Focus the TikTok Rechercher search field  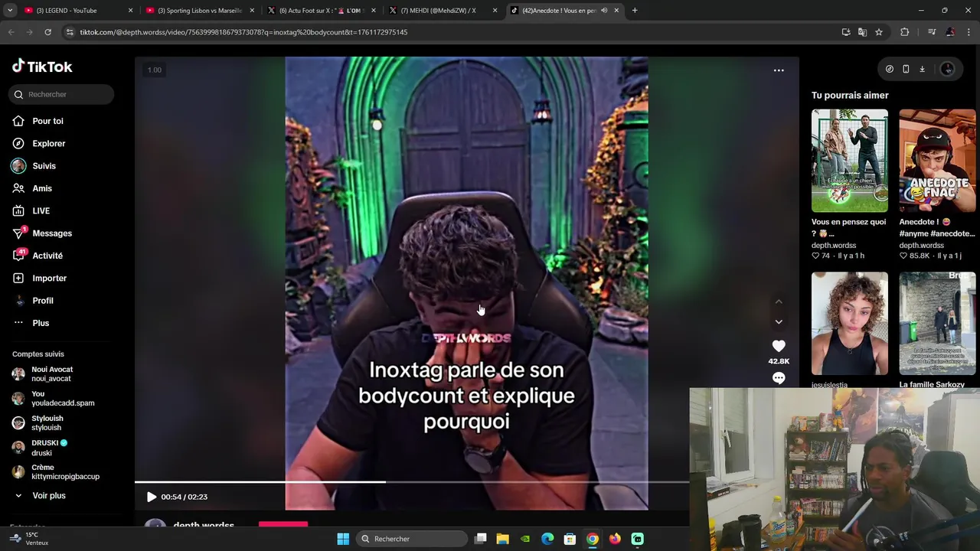coord(61,94)
